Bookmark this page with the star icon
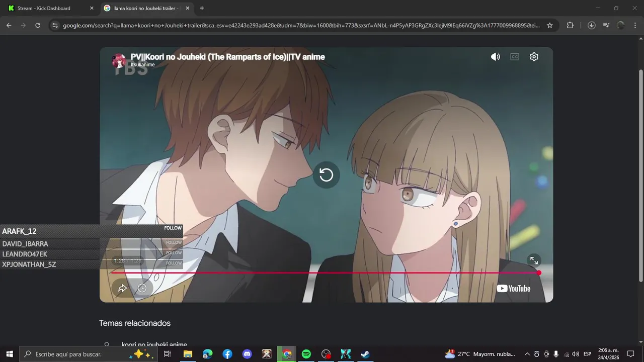Image resolution: width=644 pixels, height=362 pixels. (550, 25)
